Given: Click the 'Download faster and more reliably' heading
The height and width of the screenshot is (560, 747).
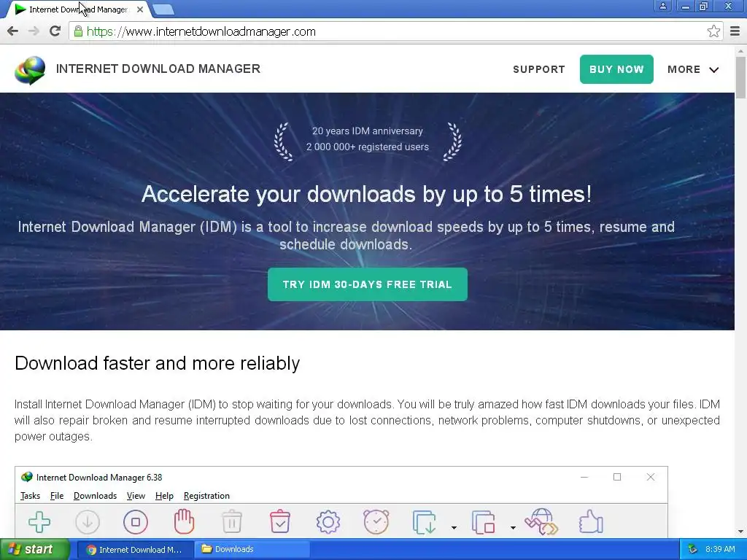Looking at the screenshot, I should coord(158,363).
